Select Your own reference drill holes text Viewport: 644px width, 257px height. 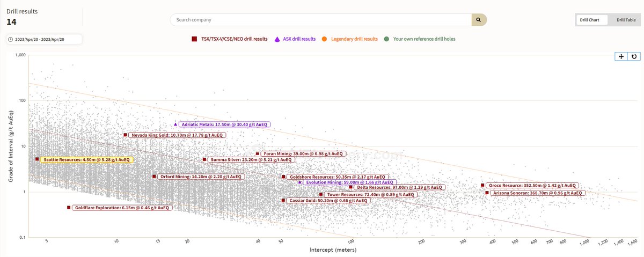pyautogui.click(x=424, y=39)
